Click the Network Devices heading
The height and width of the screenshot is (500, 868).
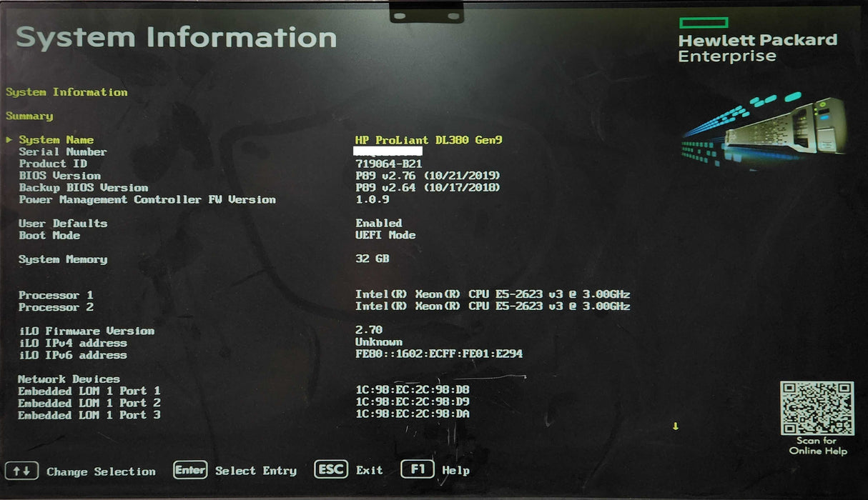pyautogui.click(x=69, y=379)
